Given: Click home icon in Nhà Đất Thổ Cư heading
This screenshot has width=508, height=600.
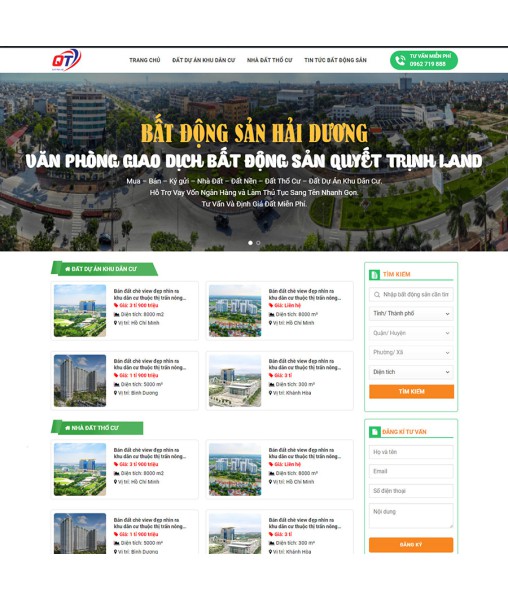Looking at the screenshot, I should pos(68,428).
